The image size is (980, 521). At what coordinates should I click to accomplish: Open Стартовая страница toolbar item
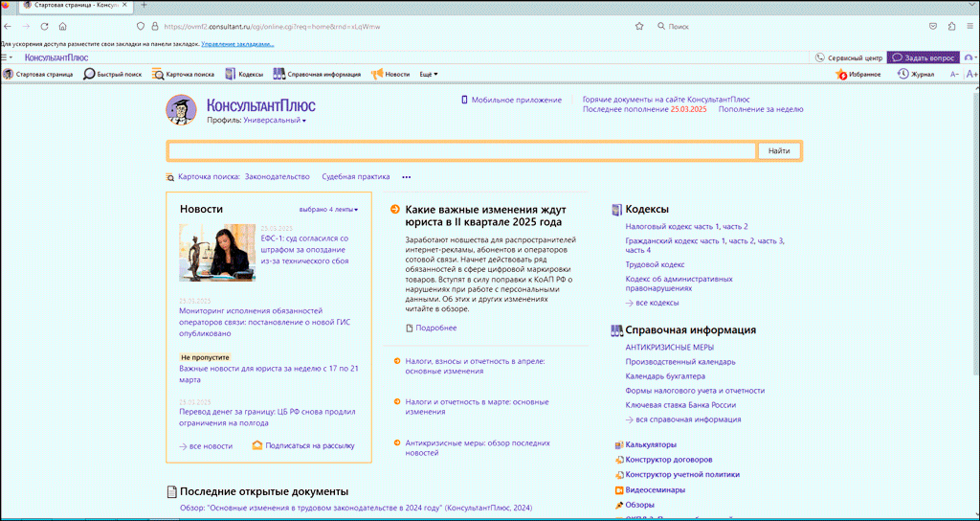tap(38, 74)
